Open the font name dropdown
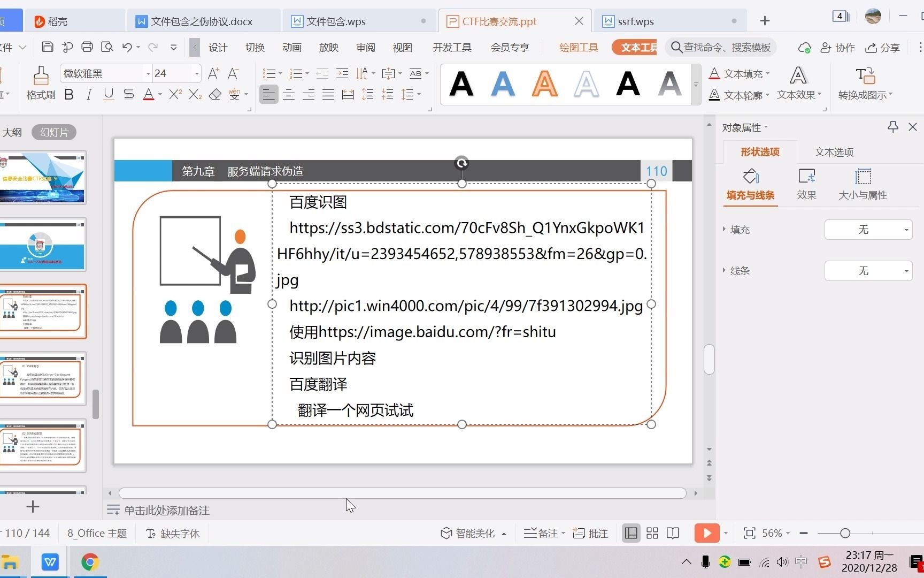The width and height of the screenshot is (924, 578). [x=148, y=73]
